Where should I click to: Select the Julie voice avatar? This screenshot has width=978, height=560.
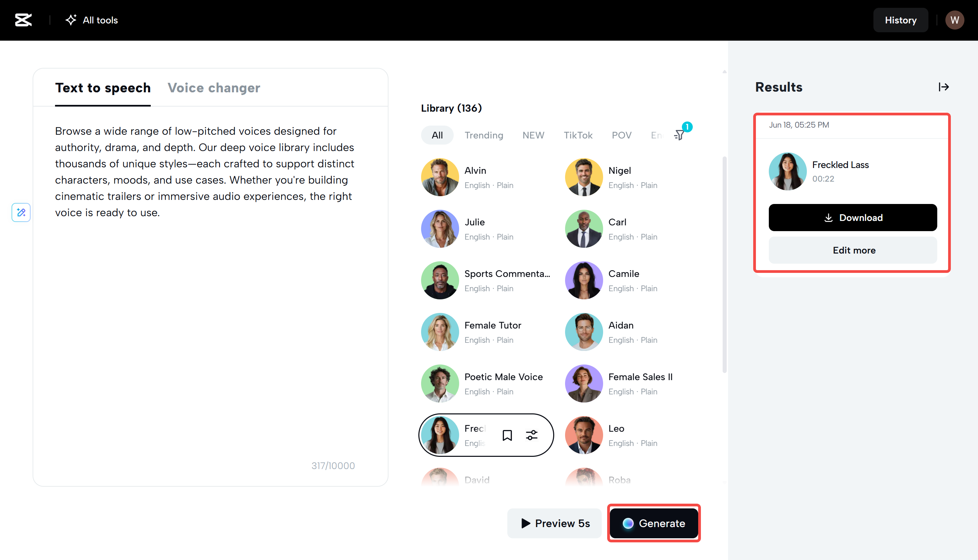coord(440,228)
